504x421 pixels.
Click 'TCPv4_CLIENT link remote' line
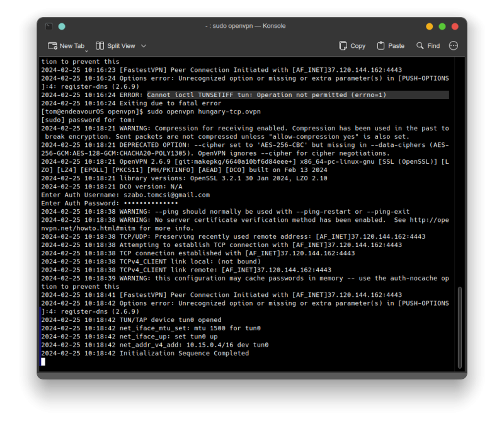(x=186, y=270)
